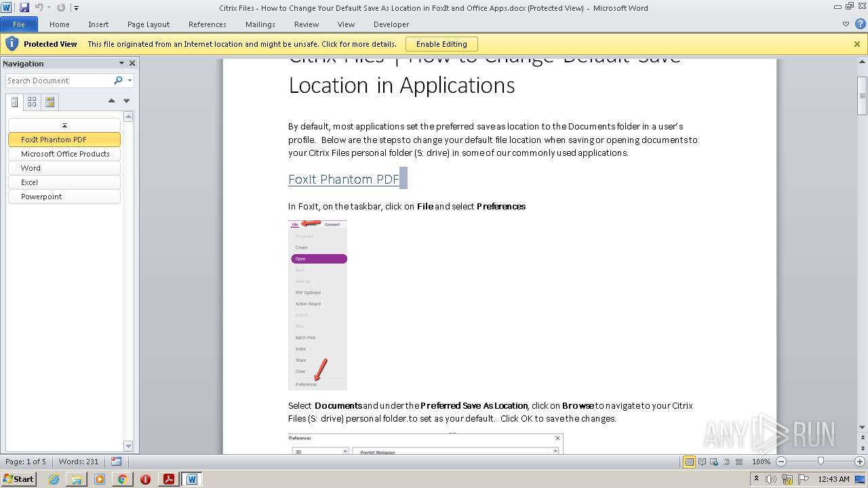Switch to Draft view

738,462
